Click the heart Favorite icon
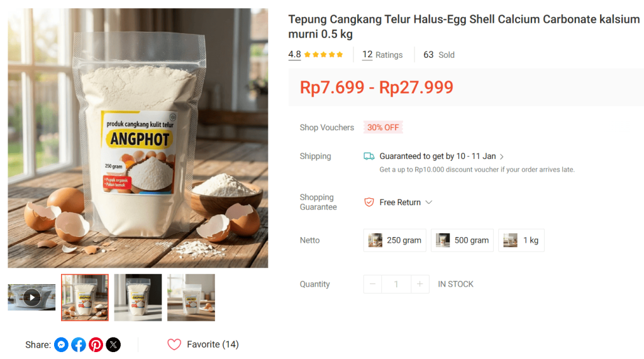 coord(174,345)
